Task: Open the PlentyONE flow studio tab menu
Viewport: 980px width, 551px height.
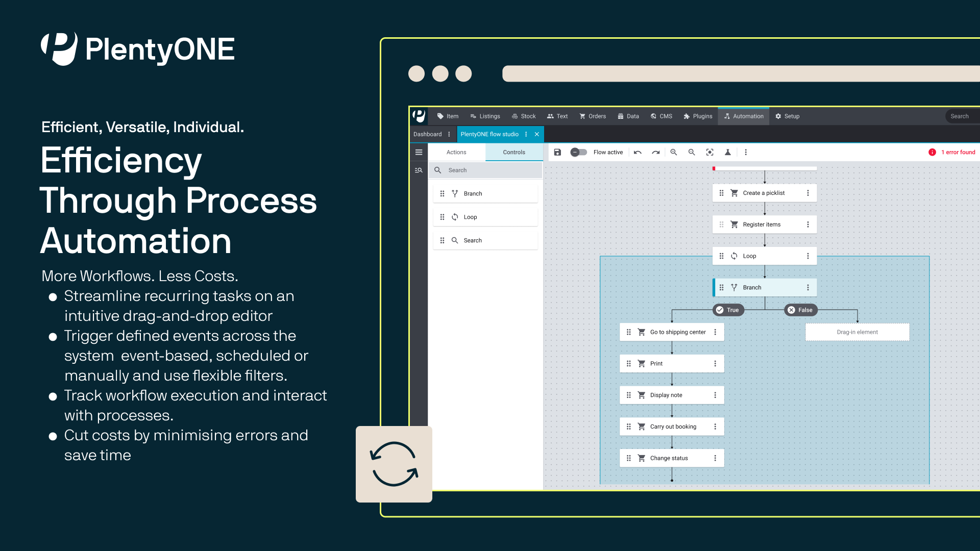Action: (526, 134)
